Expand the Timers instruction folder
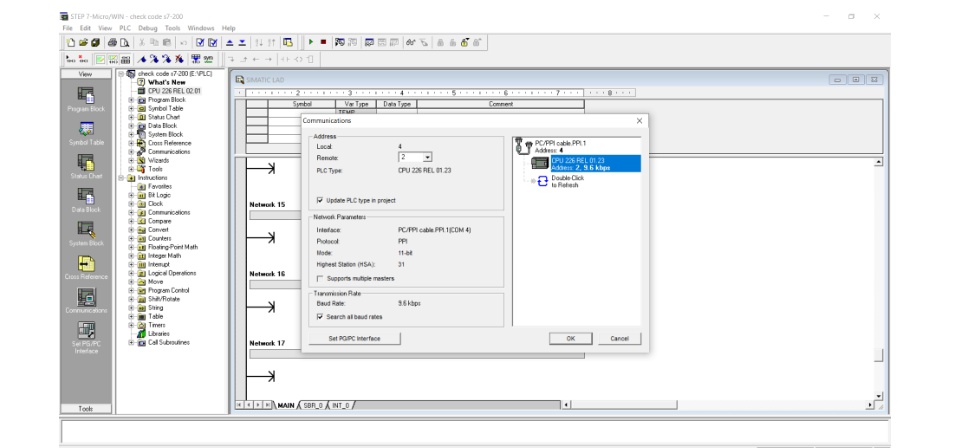960x448 pixels. [131, 326]
